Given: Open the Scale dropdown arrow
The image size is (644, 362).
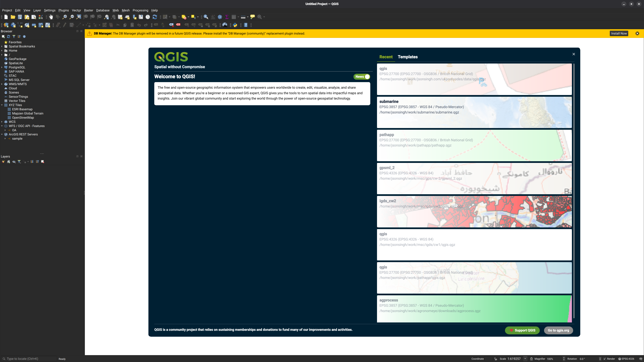Looking at the screenshot, I should (x=525, y=359).
